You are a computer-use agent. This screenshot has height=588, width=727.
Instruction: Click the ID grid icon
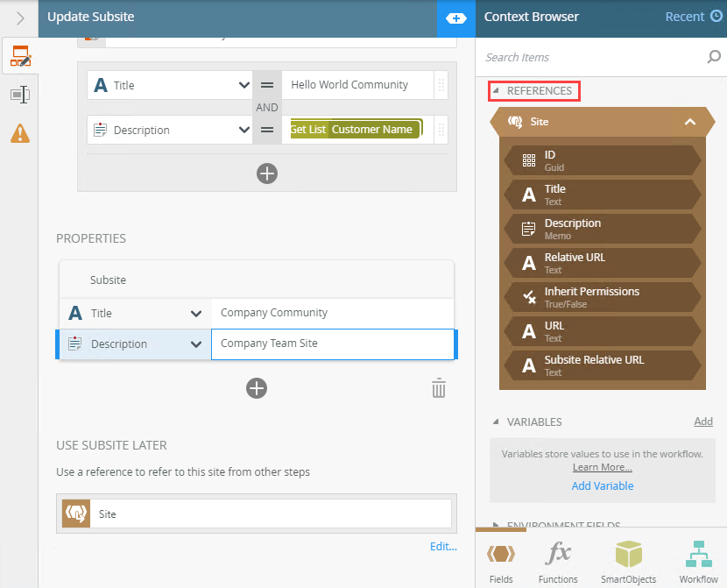click(528, 160)
